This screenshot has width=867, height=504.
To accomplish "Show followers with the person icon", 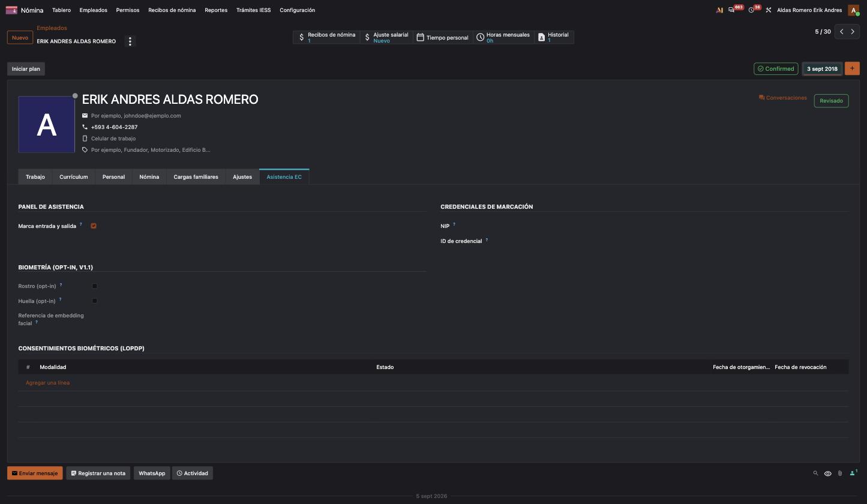I will [x=853, y=473].
